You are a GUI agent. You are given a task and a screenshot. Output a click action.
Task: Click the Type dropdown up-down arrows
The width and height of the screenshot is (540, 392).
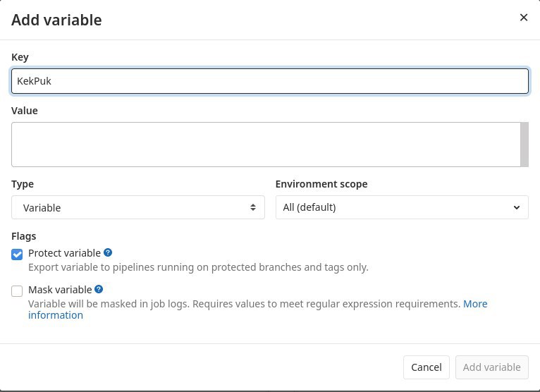[253, 207]
